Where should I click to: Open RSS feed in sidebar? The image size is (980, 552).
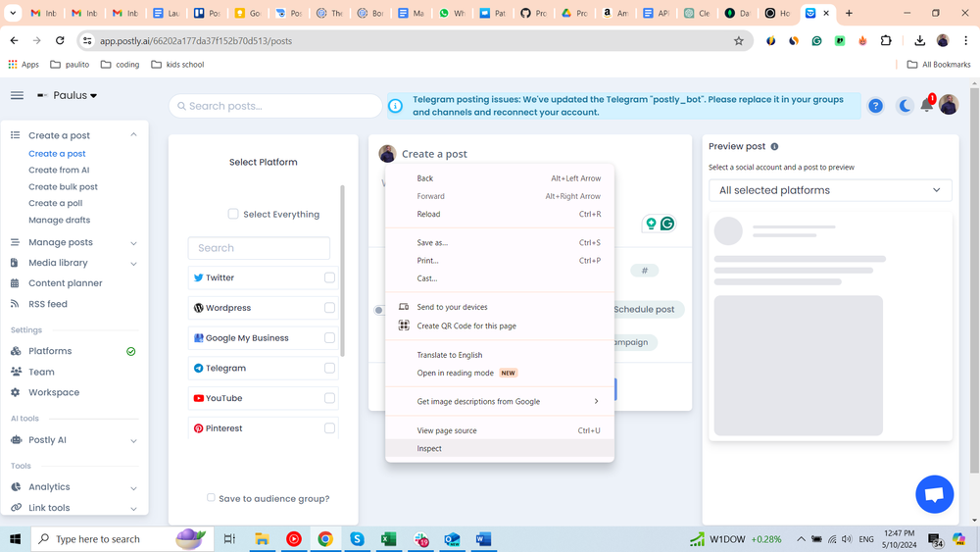tap(47, 304)
